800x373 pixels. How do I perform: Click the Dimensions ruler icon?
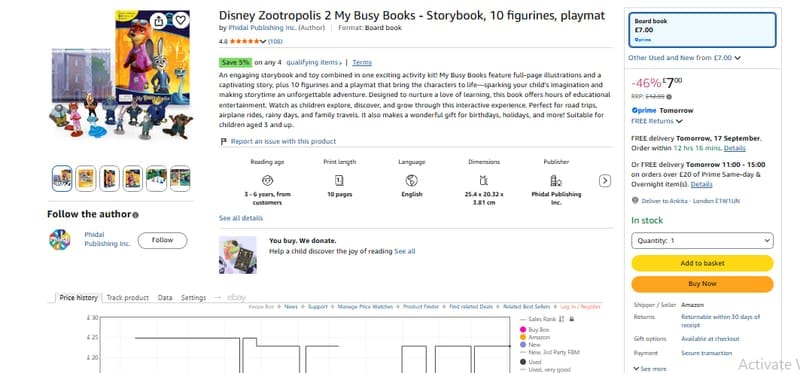pos(484,180)
